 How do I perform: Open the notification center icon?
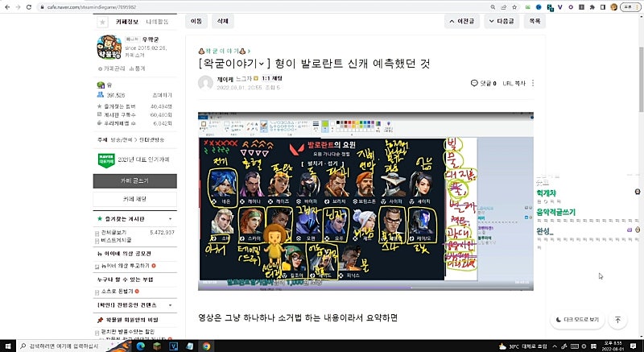tap(635, 346)
